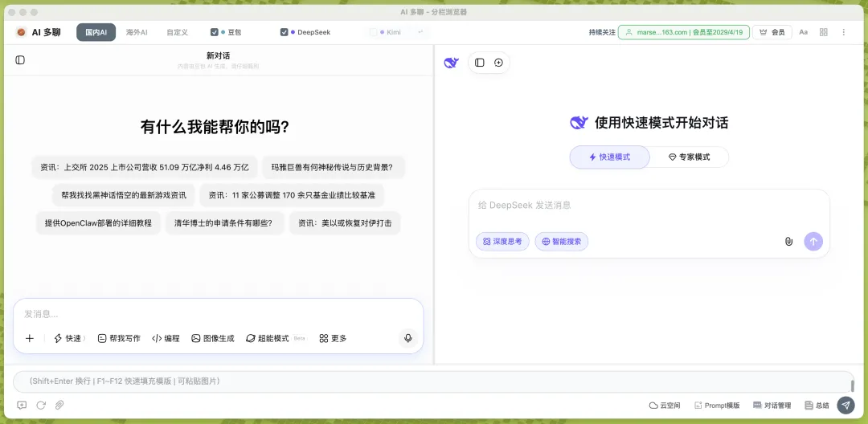868x424 pixels.
Task: Click the DeepSeek whale logo
Action: pyautogui.click(x=452, y=63)
